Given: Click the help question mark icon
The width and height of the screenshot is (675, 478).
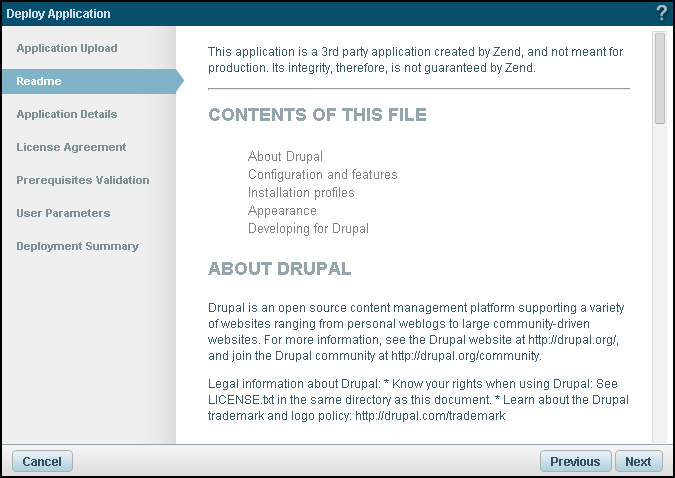Looking at the screenshot, I should coord(661,13).
